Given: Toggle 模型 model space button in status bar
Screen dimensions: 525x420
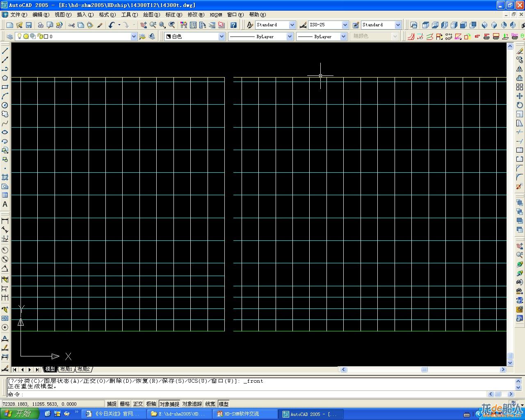Looking at the screenshot, I should click(224, 404).
